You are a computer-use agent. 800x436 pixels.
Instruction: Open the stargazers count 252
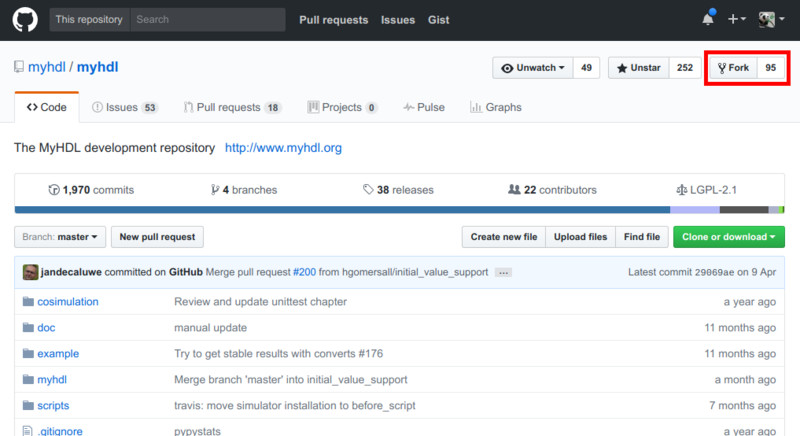[x=685, y=68]
